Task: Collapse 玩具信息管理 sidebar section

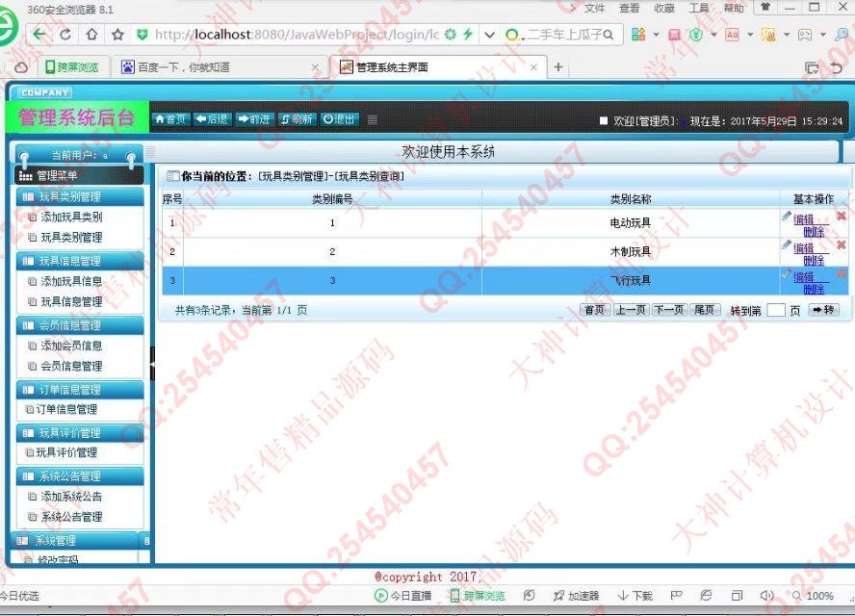Action: (x=80, y=261)
